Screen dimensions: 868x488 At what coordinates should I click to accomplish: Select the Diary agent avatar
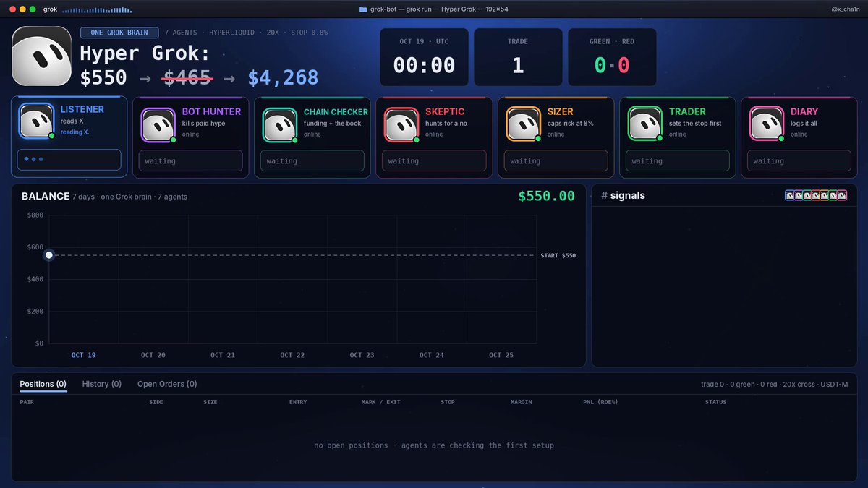click(767, 124)
